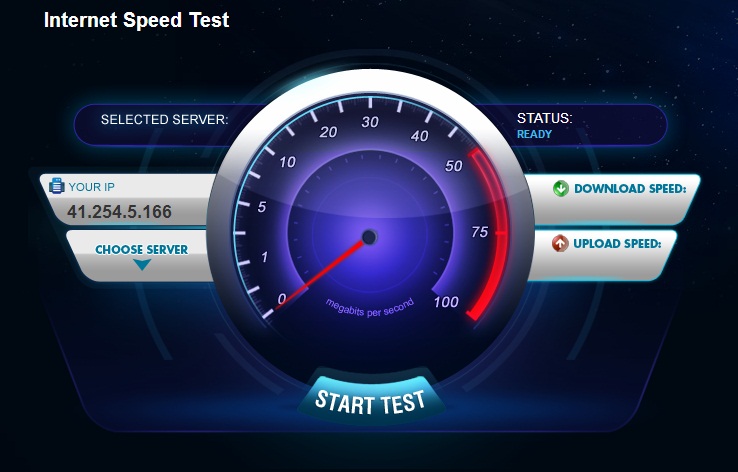Click the START TEST button
738x472 pixels.
click(371, 401)
